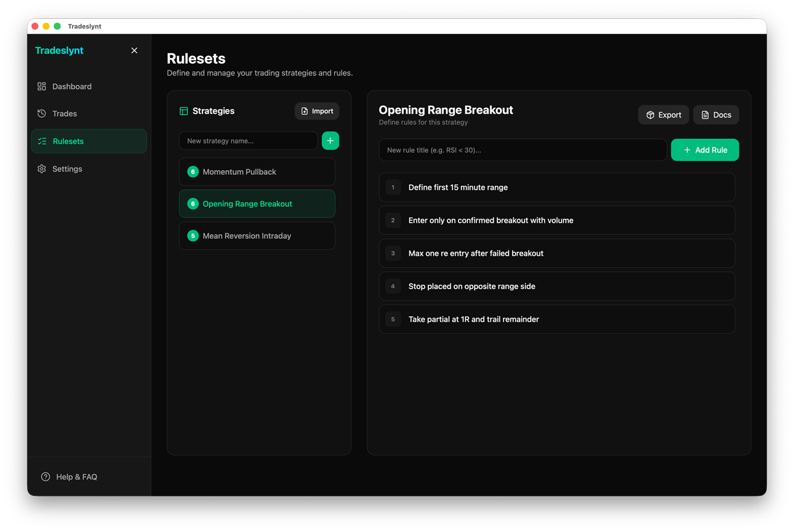794x532 pixels.
Task: Focus the New rule title input
Action: click(523, 150)
